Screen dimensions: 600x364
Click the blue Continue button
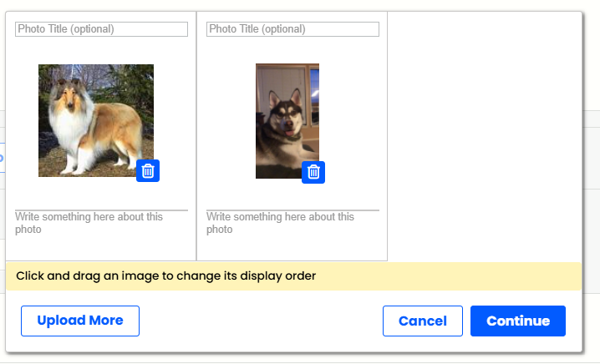518,321
